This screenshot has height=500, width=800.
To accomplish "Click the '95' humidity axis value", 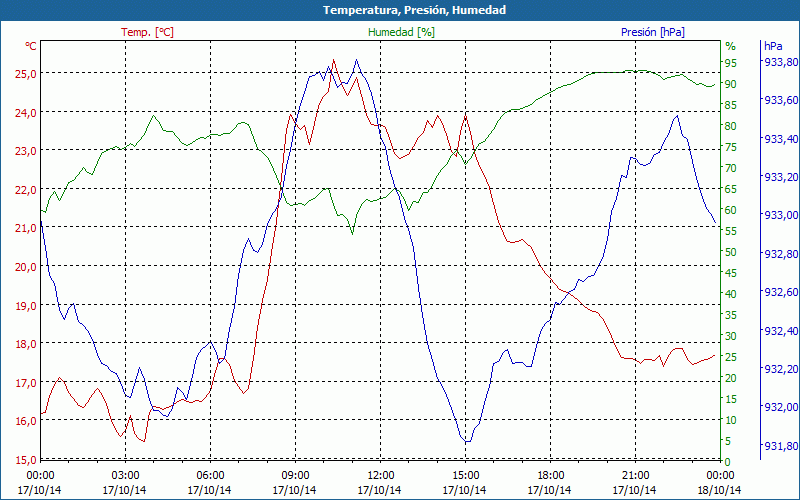I will coord(731,63).
